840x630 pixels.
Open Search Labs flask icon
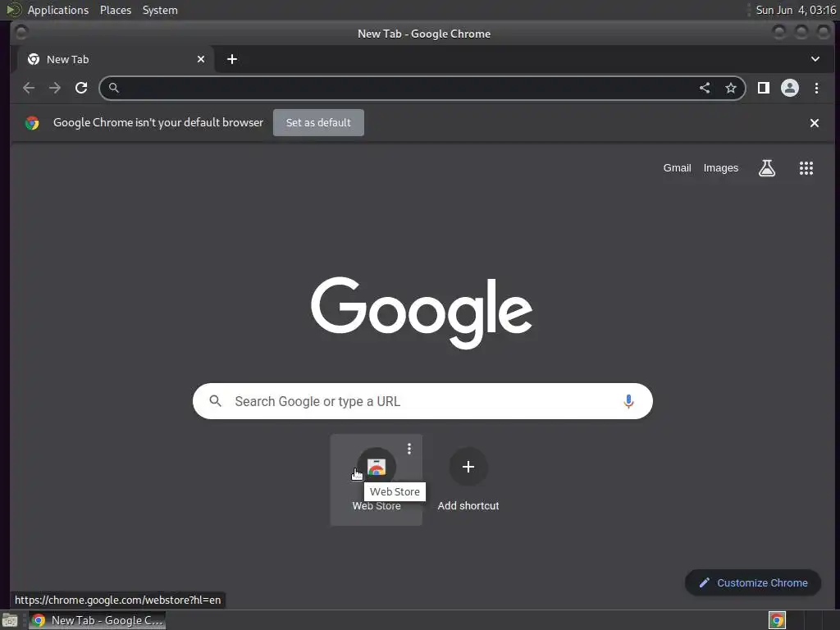click(x=767, y=168)
